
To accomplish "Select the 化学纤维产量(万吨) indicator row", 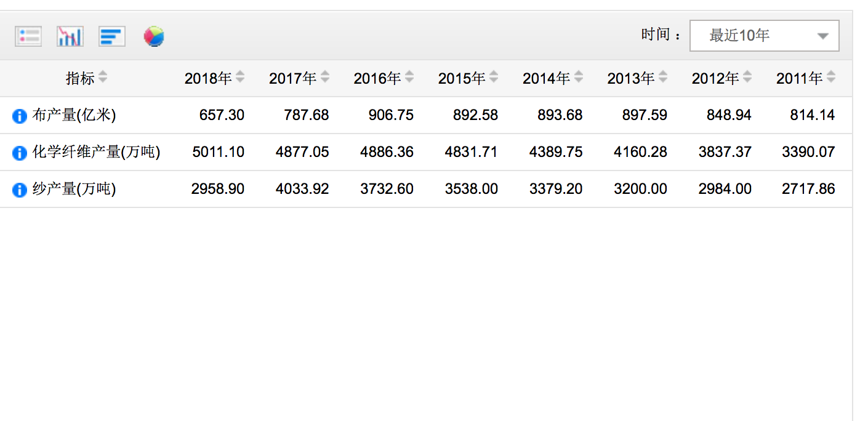I will coord(426,152).
